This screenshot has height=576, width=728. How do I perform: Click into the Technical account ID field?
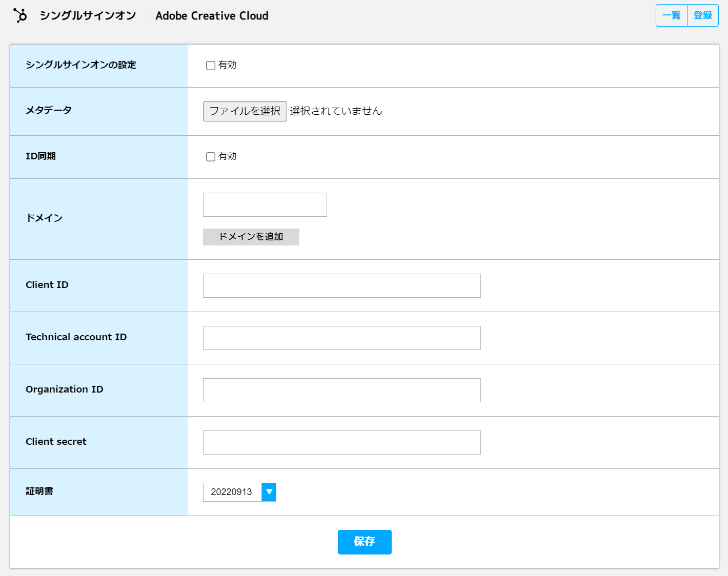coord(341,338)
